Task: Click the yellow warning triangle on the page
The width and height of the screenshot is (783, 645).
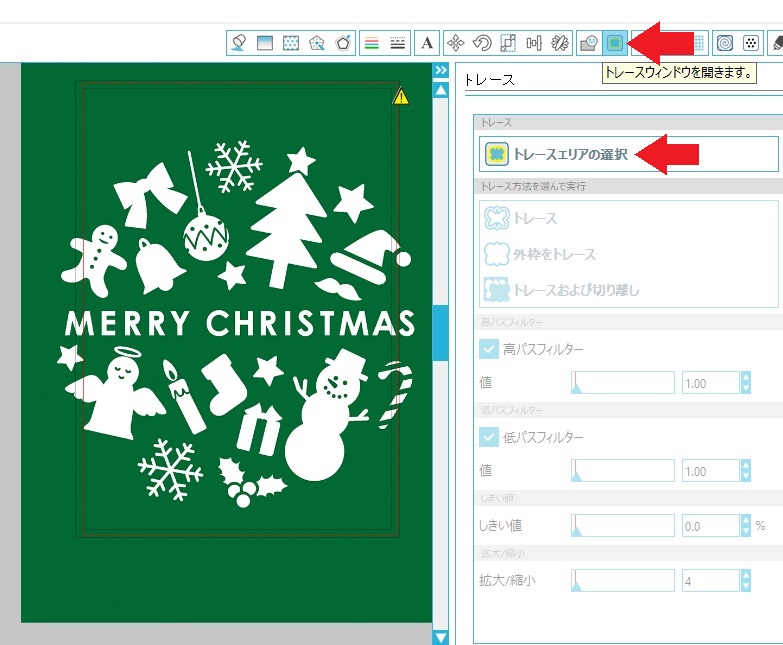Action: coord(401,97)
